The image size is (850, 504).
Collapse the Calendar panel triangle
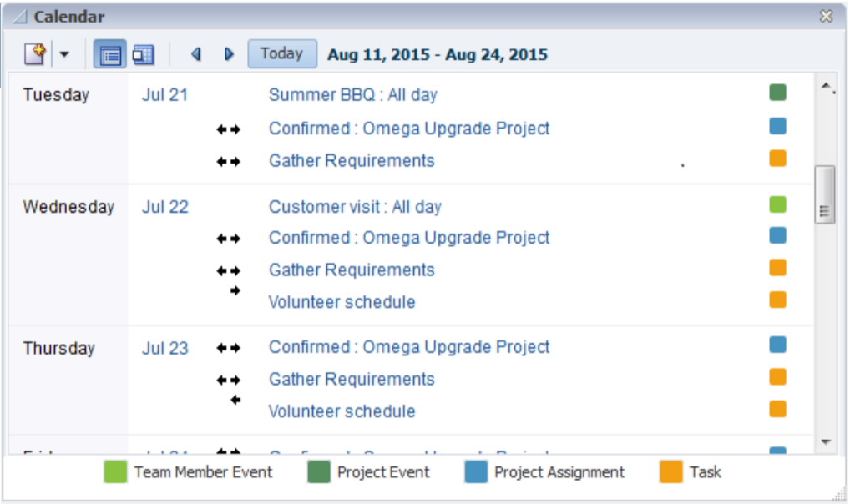tap(20, 17)
